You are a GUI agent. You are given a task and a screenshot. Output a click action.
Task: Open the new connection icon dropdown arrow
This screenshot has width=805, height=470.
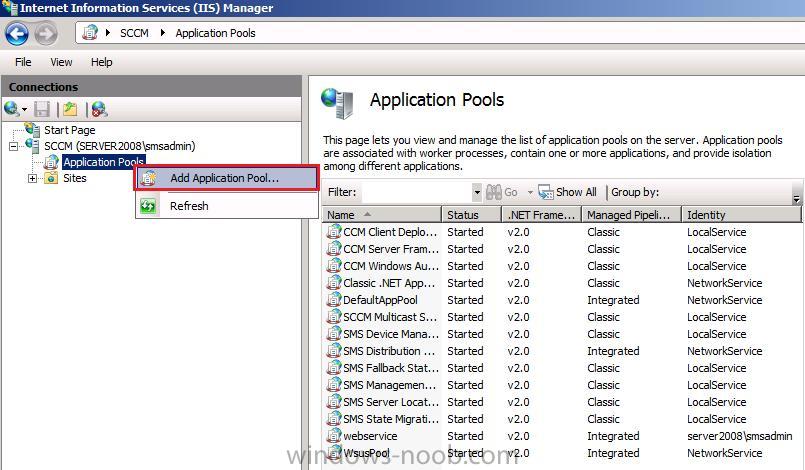pyautogui.click(x=24, y=109)
